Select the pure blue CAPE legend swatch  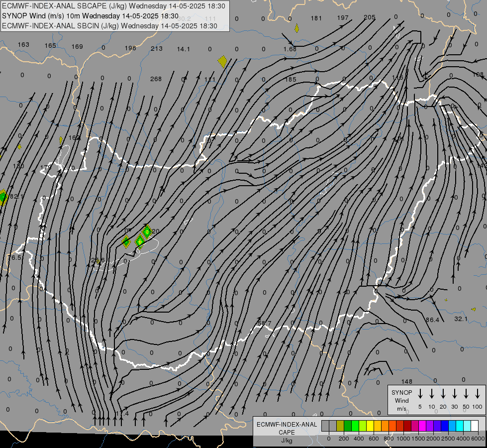point(445,426)
